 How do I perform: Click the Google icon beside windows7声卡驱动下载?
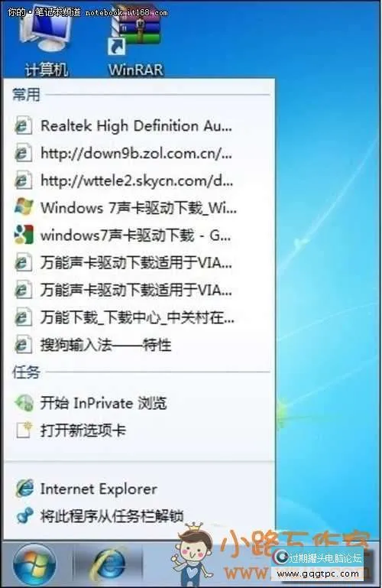24,235
